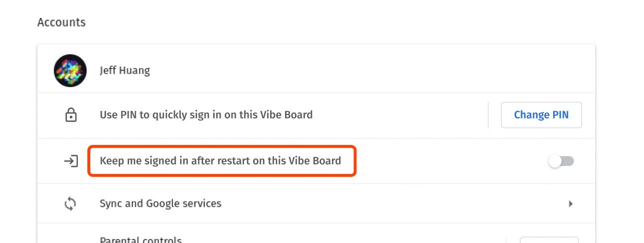Click the Keep me signed in after restart label

[220, 161]
